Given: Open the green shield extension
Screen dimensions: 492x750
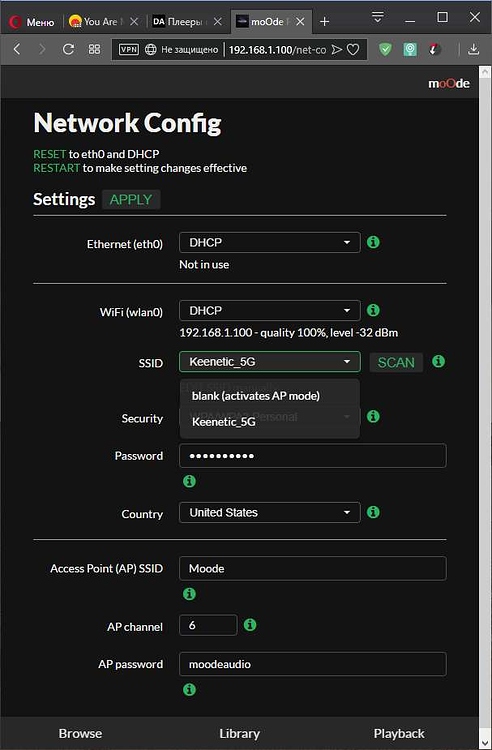Looking at the screenshot, I should tap(385, 49).
